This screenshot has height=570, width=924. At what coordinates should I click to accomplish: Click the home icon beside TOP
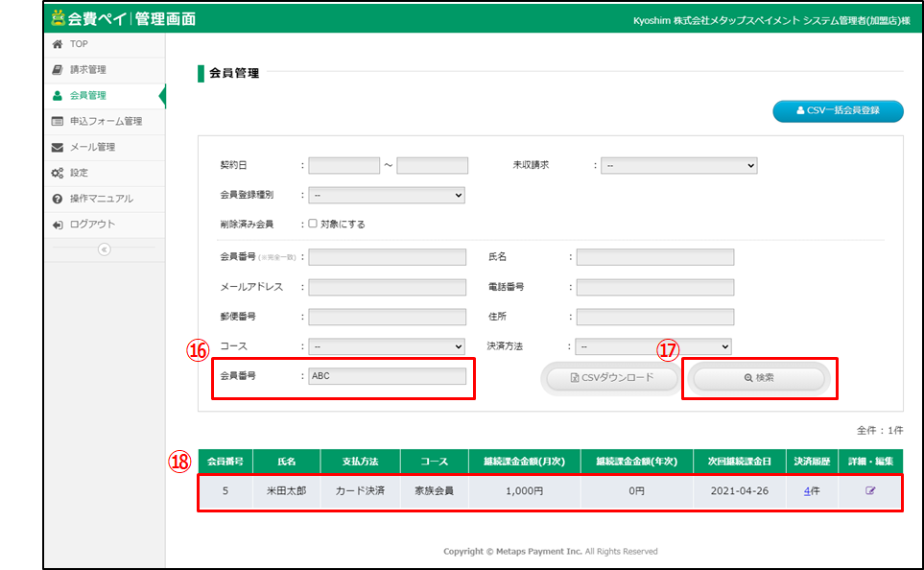point(58,44)
